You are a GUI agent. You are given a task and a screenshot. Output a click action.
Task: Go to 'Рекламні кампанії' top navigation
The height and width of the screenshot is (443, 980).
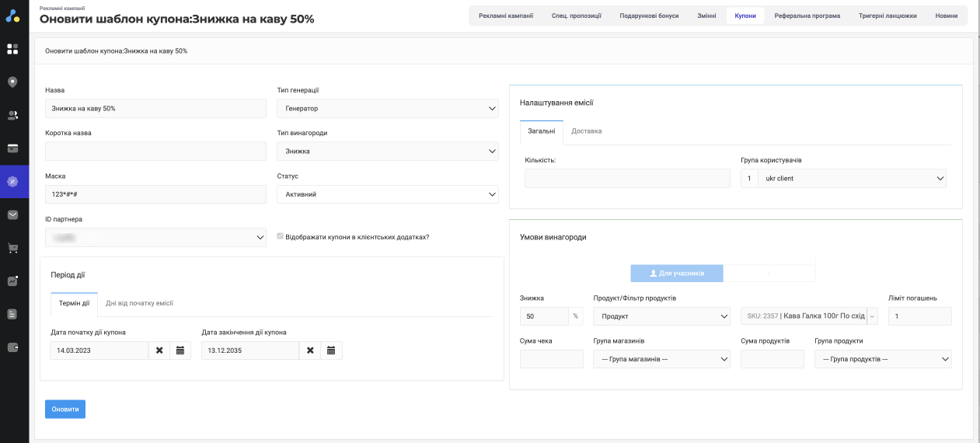point(506,16)
